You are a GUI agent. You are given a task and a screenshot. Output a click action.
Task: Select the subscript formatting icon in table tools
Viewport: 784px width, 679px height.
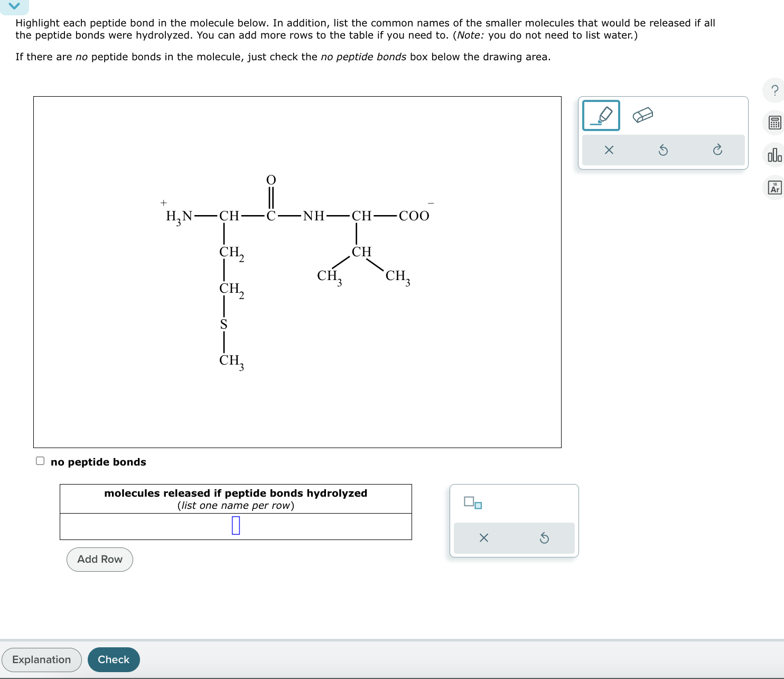(x=473, y=503)
